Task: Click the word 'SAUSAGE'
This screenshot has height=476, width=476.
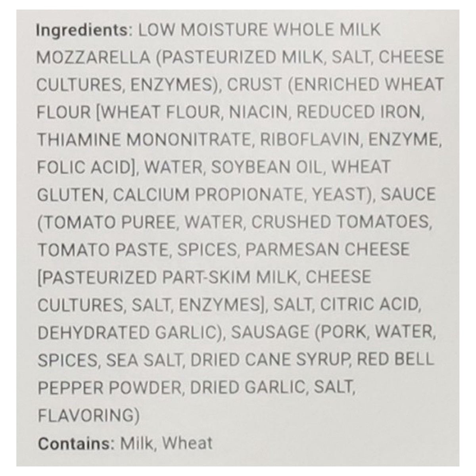Action: [270, 332]
